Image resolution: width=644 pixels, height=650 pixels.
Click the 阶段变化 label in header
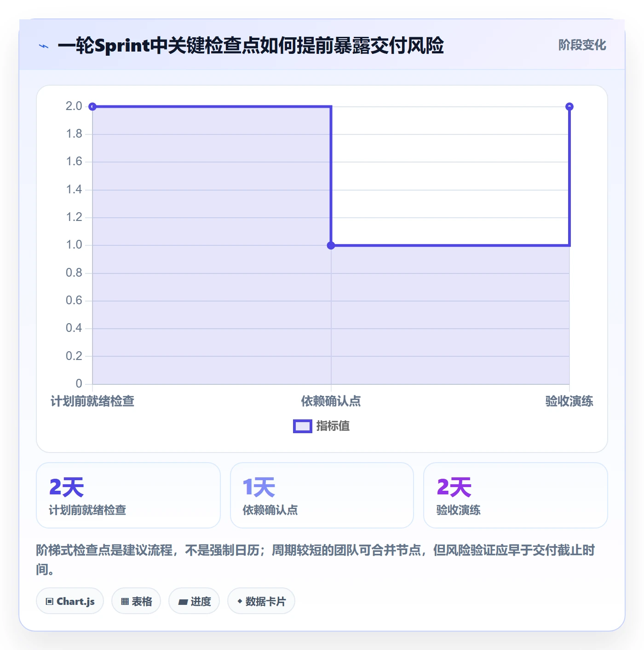pos(582,45)
